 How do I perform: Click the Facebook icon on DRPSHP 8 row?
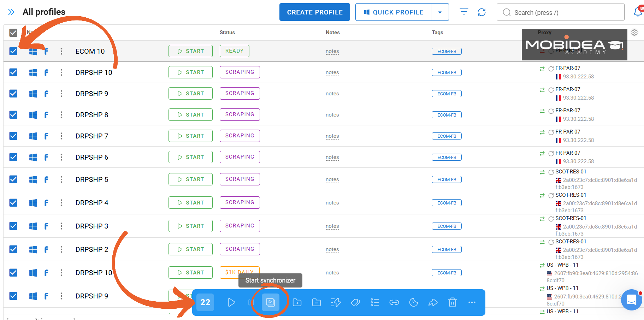point(46,115)
